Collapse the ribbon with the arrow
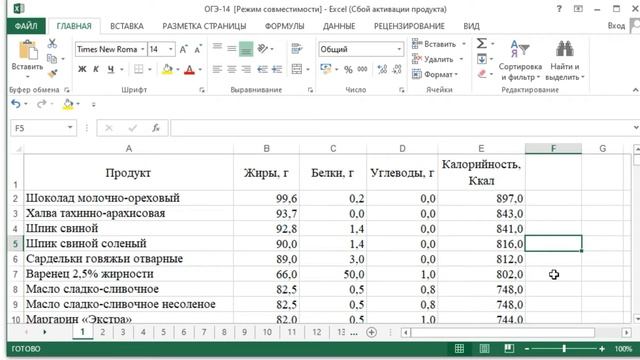640x360 pixels. click(635, 90)
